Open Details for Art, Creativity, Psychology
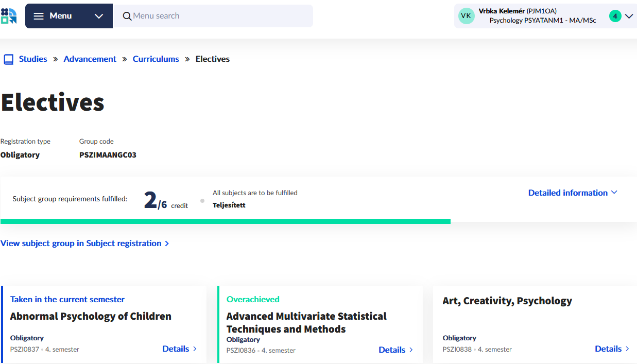637x364 pixels. click(608, 349)
